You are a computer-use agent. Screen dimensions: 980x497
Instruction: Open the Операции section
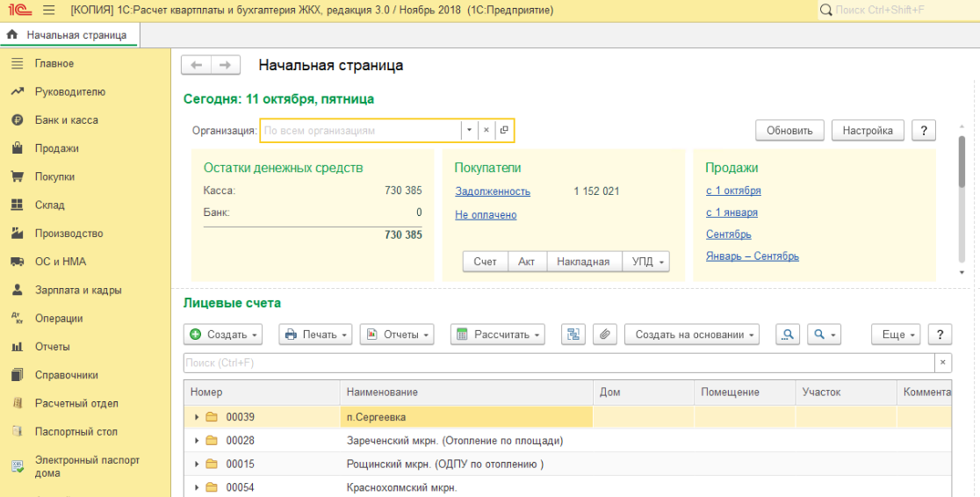59,318
